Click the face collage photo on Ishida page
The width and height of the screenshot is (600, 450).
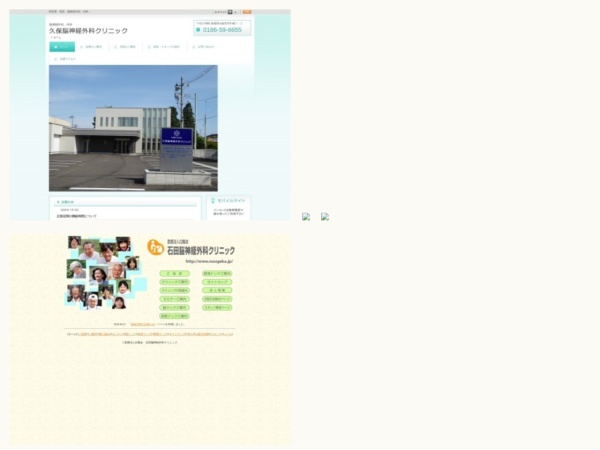click(106, 273)
